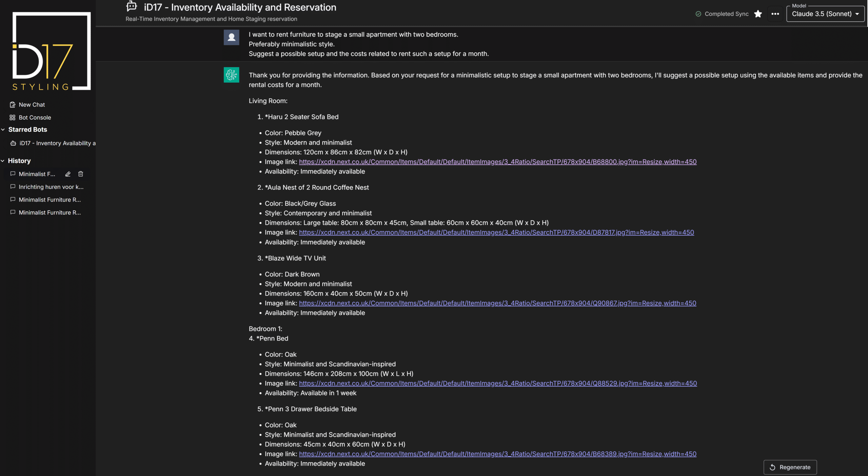Click the user avatar icon
Screen dimensions: 868x476
tap(231, 38)
